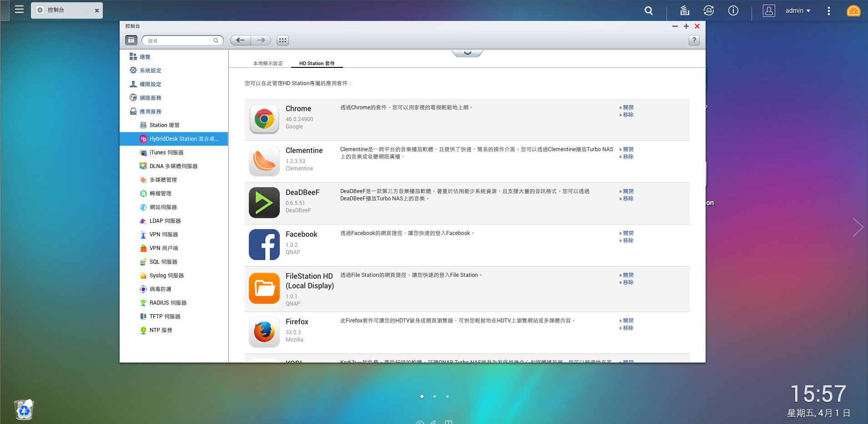This screenshot has width=868, height=424.
Task: Go forward with the right arrow button
Action: (261, 40)
